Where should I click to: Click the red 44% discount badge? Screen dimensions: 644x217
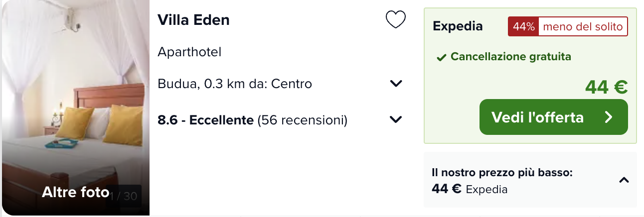pyautogui.click(x=523, y=27)
